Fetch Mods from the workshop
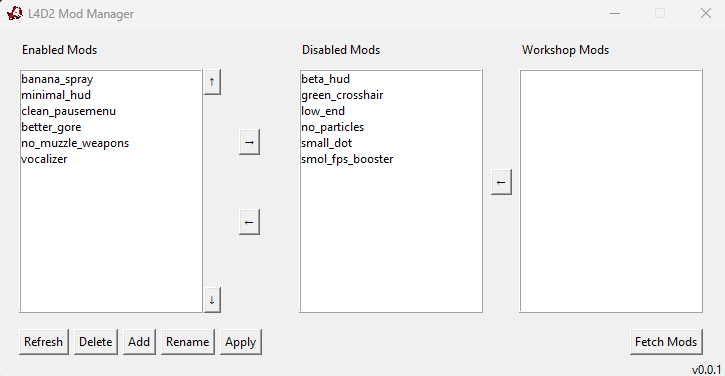725x376 pixels. pos(666,342)
